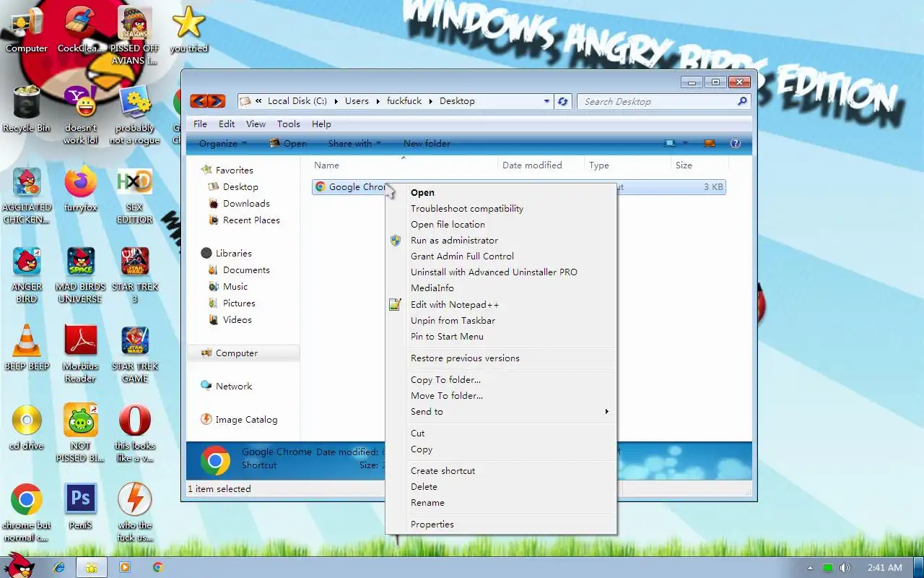
Task: Select the Opera browser desktop icon
Action: 134,432
